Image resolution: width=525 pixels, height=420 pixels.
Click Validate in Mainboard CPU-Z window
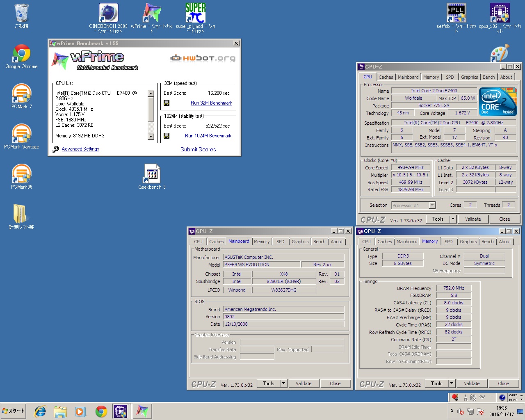click(304, 383)
